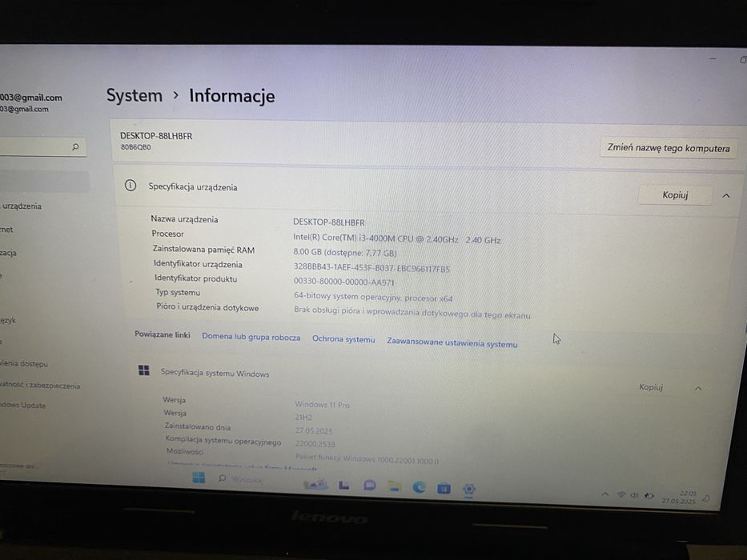Click the 21H2 version value

303,418
